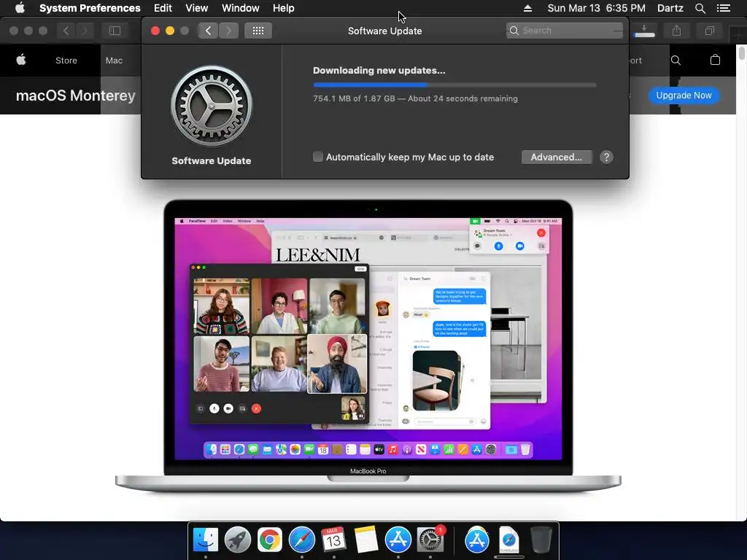
Task: Open the Apple menu in the menu bar
Action: coord(20,8)
